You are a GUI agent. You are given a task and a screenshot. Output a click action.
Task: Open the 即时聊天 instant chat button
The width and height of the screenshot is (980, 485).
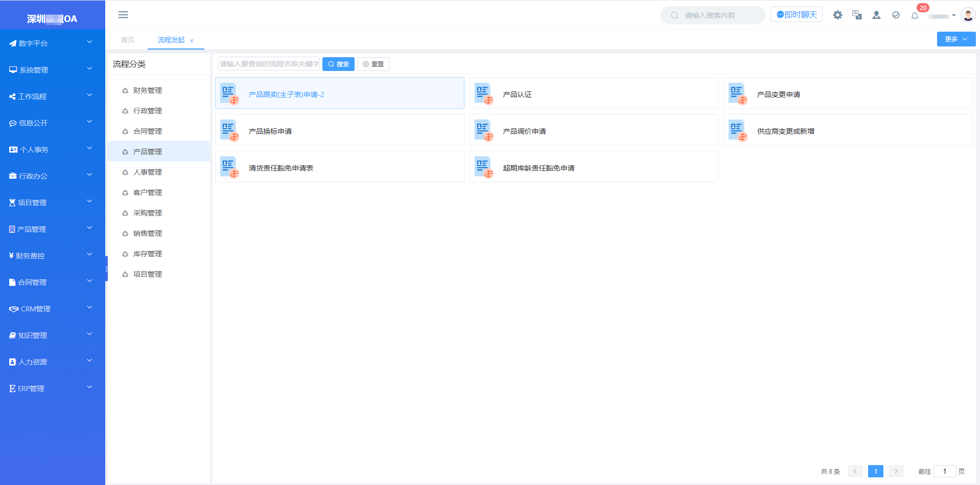click(797, 15)
